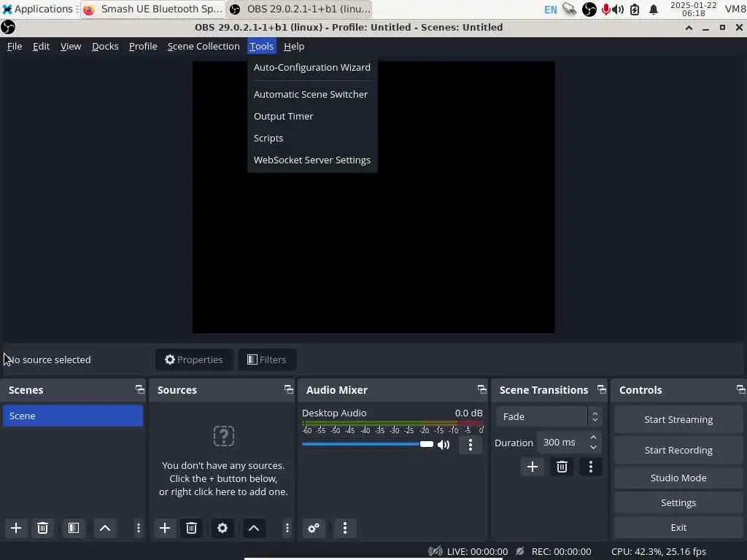Undock the Scene Transitions panel
This screenshot has height=560, width=747.
point(602,389)
